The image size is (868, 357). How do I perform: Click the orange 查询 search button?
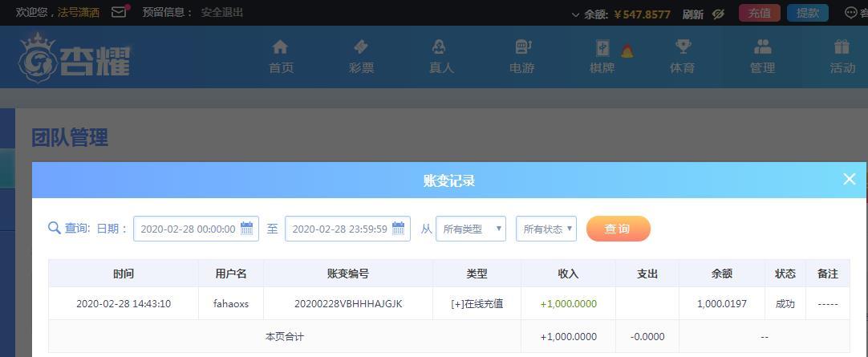[619, 229]
